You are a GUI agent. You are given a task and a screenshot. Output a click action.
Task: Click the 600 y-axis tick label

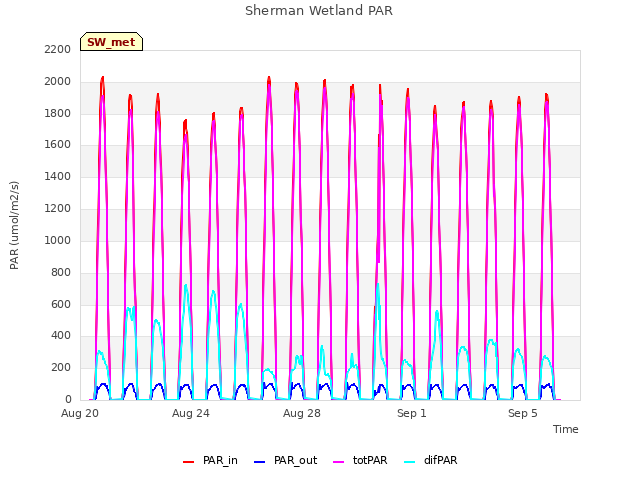61,304
